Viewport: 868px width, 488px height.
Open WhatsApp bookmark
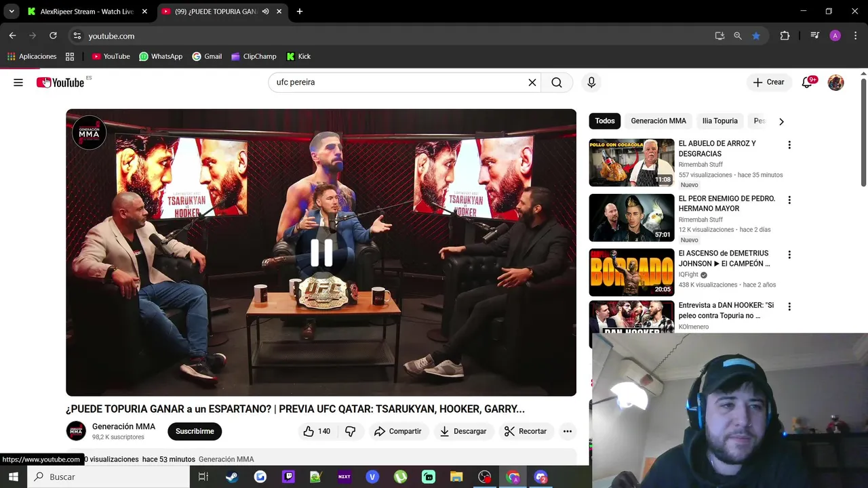(161, 56)
